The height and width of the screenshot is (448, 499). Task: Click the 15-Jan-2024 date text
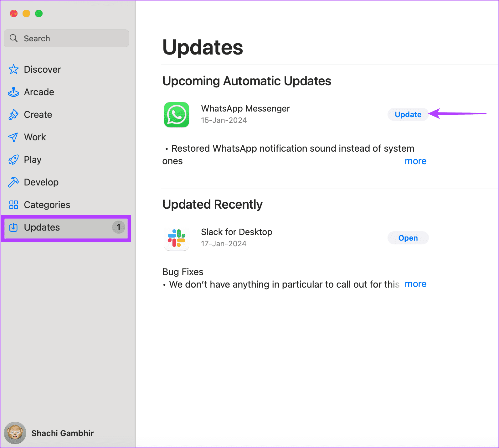224,120
